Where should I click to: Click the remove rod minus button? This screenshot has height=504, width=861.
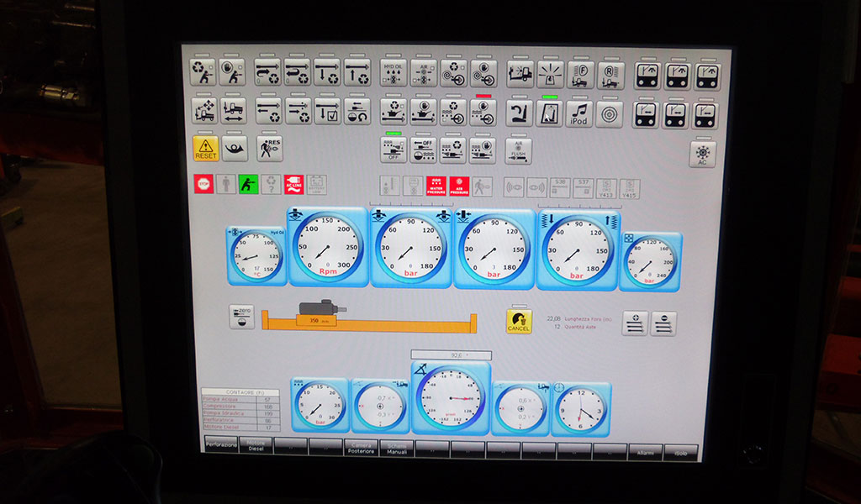663,323
